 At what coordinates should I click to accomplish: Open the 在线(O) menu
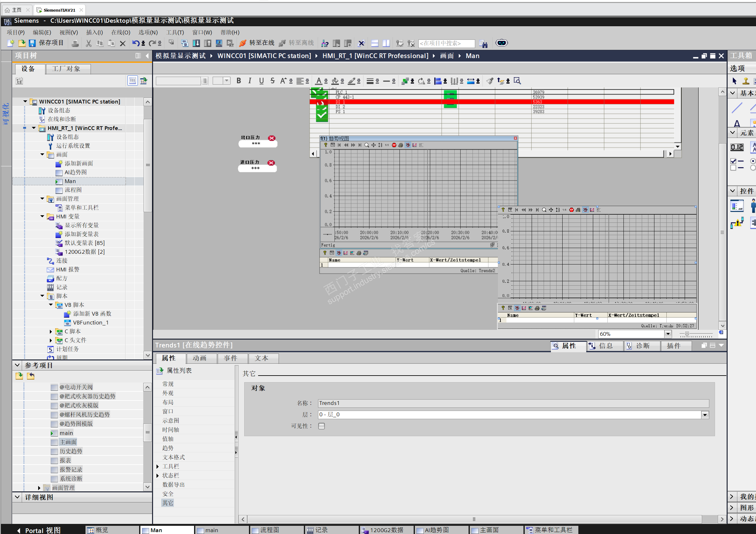pyautogui.click(x=121, y=32)
